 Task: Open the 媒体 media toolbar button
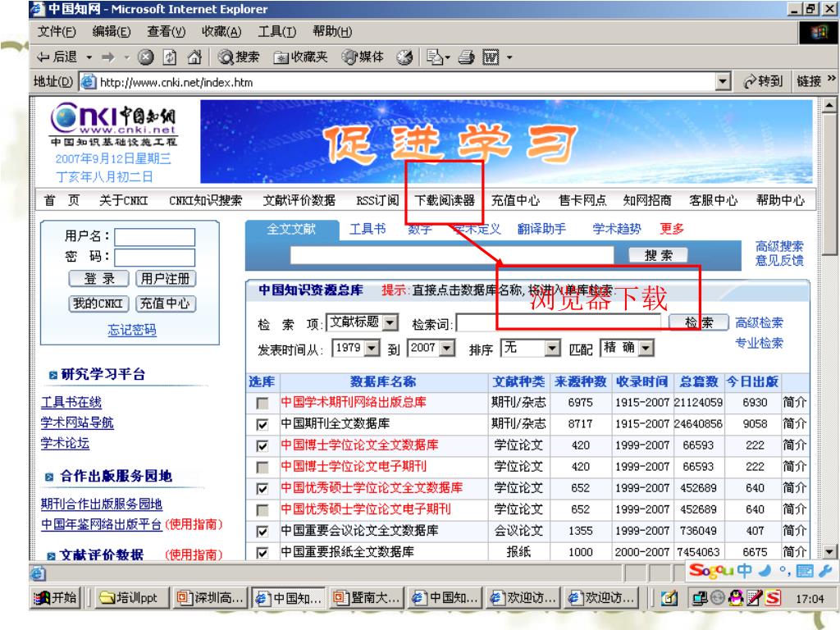pos(363,57)
